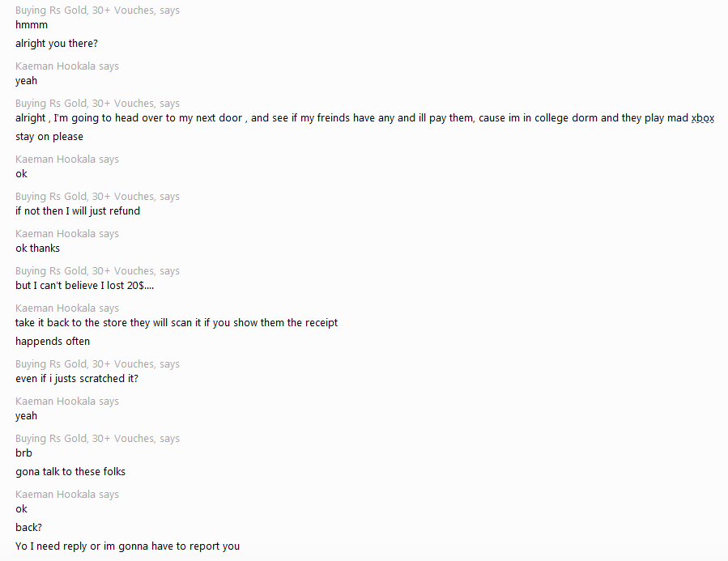
Task: Click the underlined word "xbox"
Action: click(702, 118)
